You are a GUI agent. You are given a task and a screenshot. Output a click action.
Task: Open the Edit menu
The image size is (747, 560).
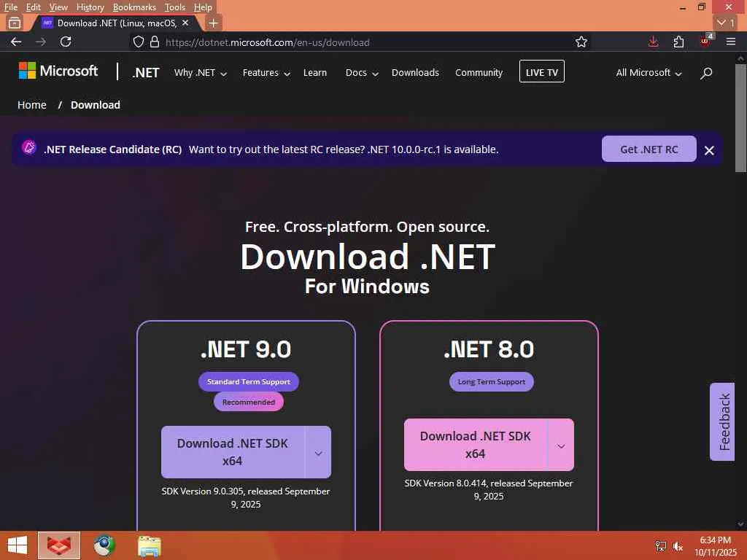(33, 7)
